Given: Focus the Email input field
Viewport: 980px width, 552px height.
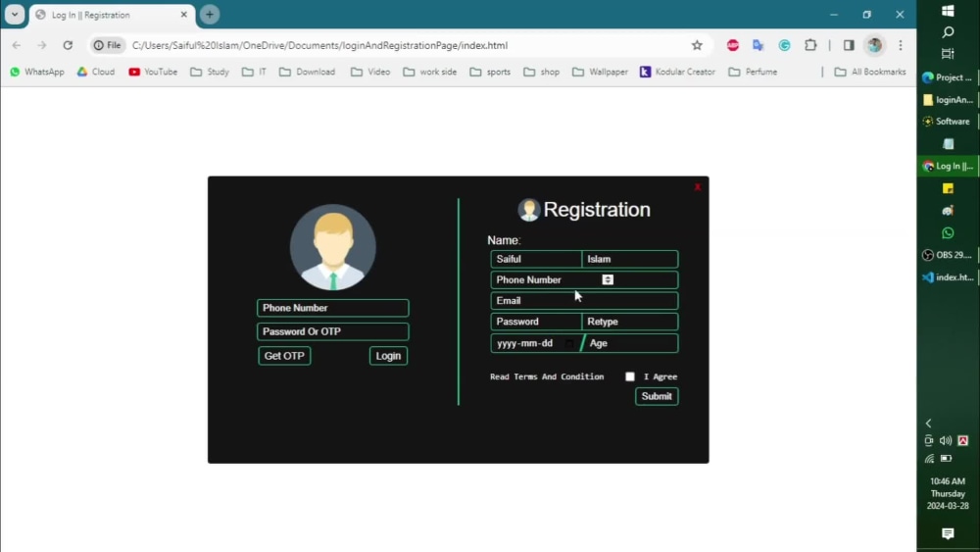Looking at the screenshot, I should (584, 301).
